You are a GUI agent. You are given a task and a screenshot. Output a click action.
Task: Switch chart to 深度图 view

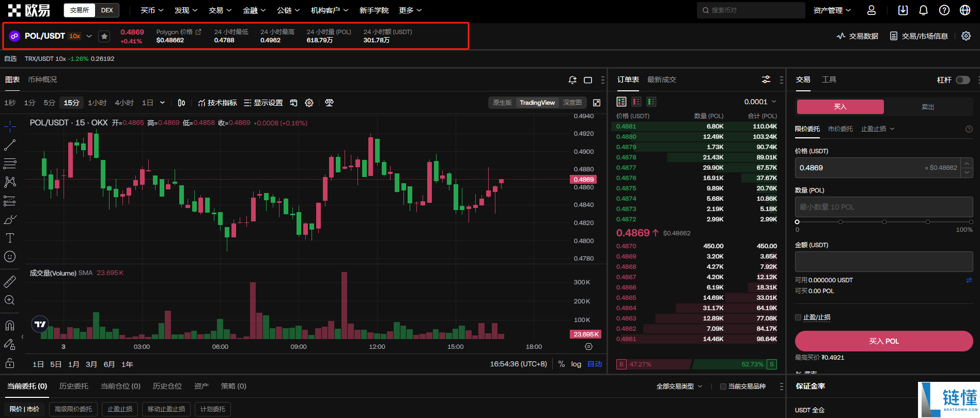(572, 103)
